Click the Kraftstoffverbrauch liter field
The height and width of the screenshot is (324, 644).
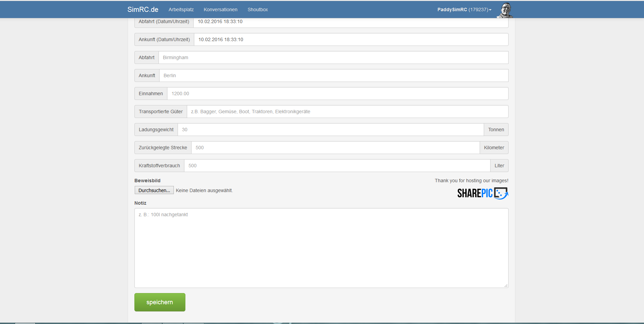click(x=337, y=166)
